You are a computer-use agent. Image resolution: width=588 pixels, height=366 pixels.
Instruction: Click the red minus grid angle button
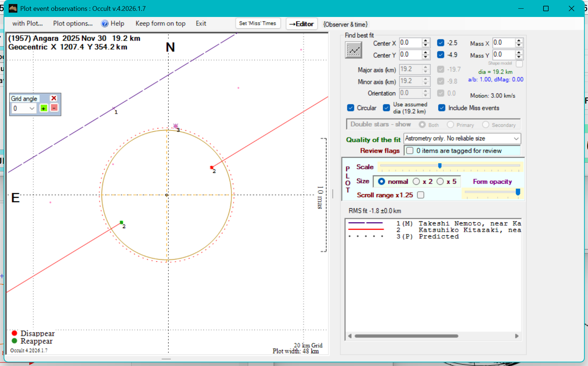(x=54, y=108)
